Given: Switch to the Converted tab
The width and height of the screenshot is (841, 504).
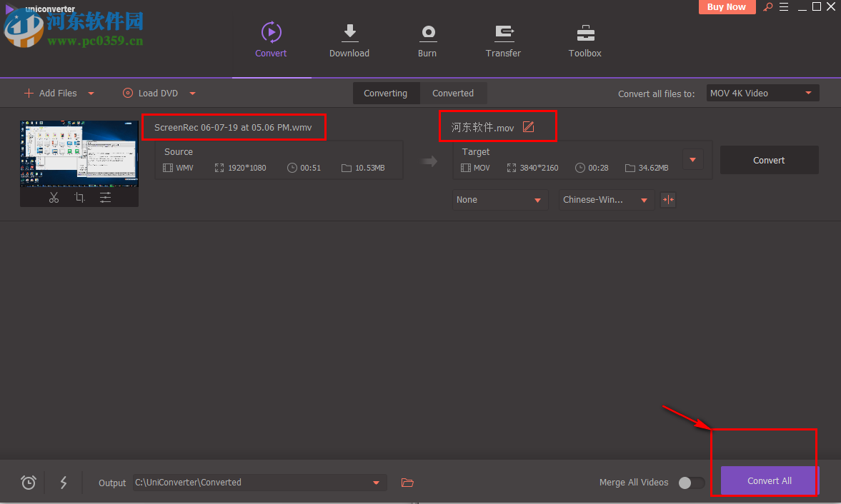Looking at the screenshot, I should point(453,93).
